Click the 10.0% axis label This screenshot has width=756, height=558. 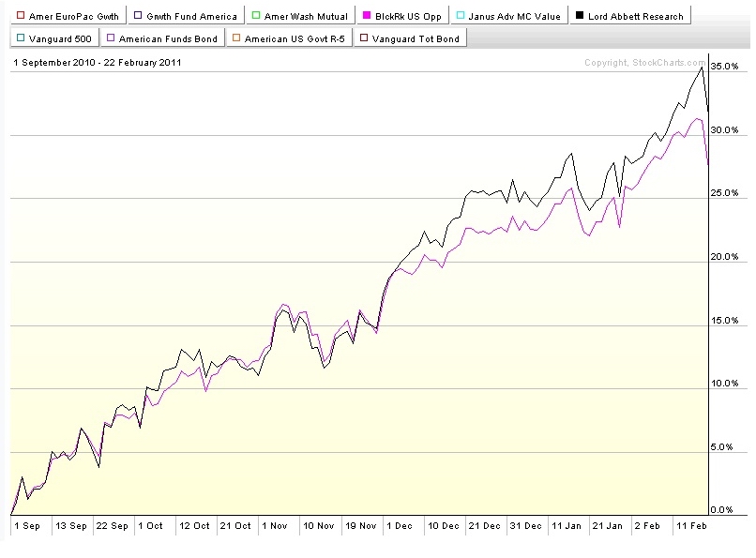pos(724,384)
